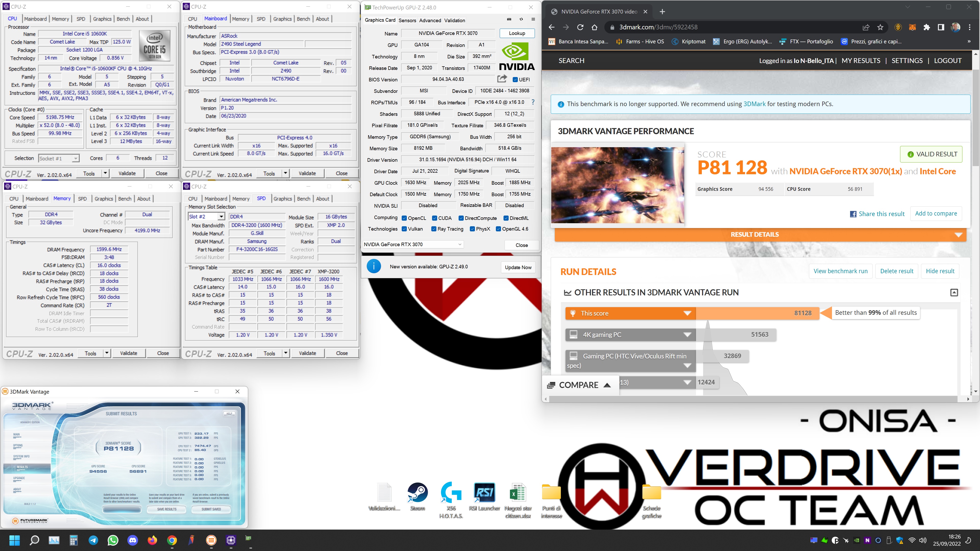Open the Negozi star citizen.xlsx file icon
The width and height of the screenshot is (980, 551).
pyautogui.click(x=518, y=500)
